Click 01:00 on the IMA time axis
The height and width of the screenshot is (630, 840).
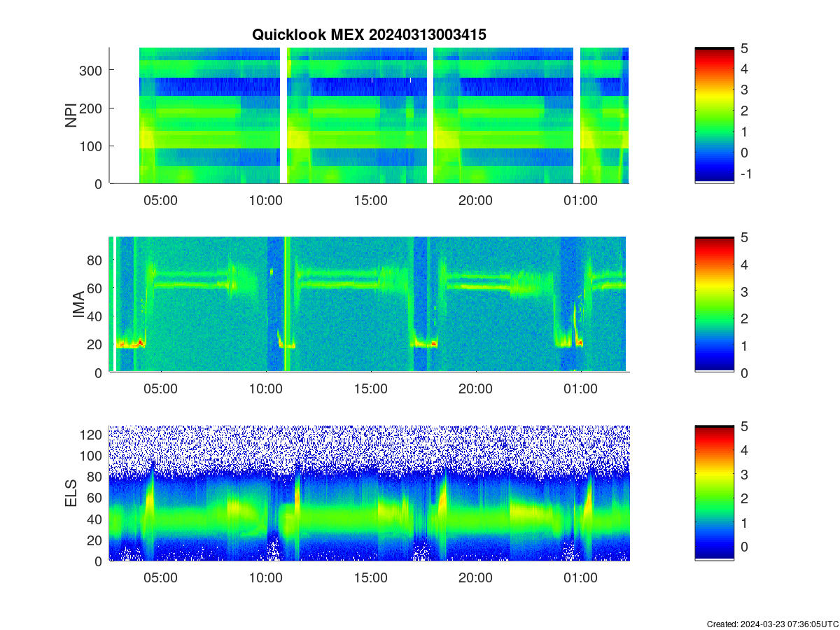click(x=580, y=389)
